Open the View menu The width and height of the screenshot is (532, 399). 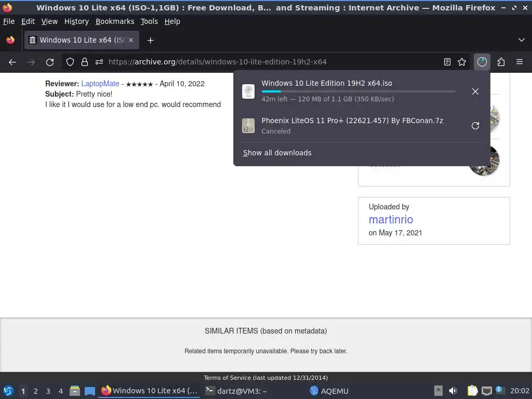[x=49, y=21]
